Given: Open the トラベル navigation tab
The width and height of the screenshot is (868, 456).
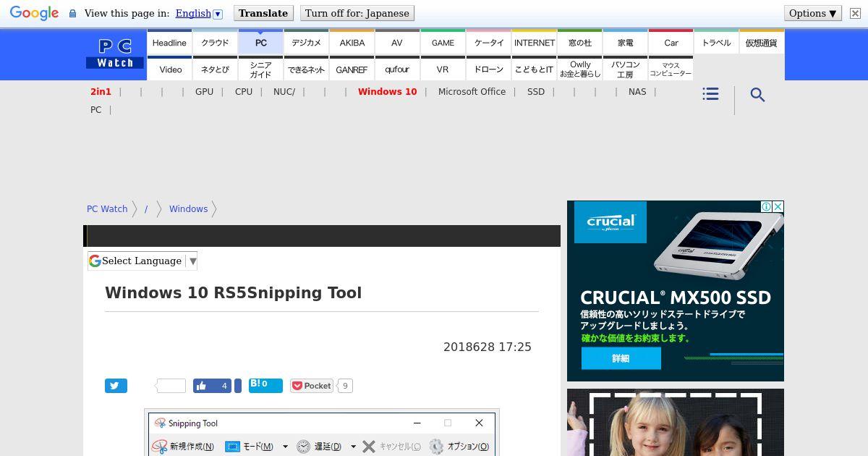Looking at the screenshot, I should coord(716,43).
